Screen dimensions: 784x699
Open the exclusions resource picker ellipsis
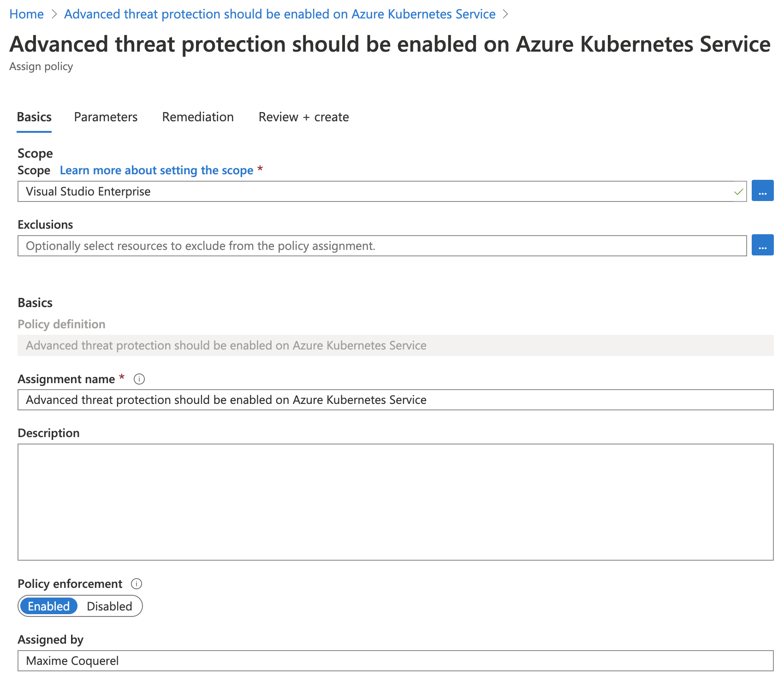(x=763, y=245)
